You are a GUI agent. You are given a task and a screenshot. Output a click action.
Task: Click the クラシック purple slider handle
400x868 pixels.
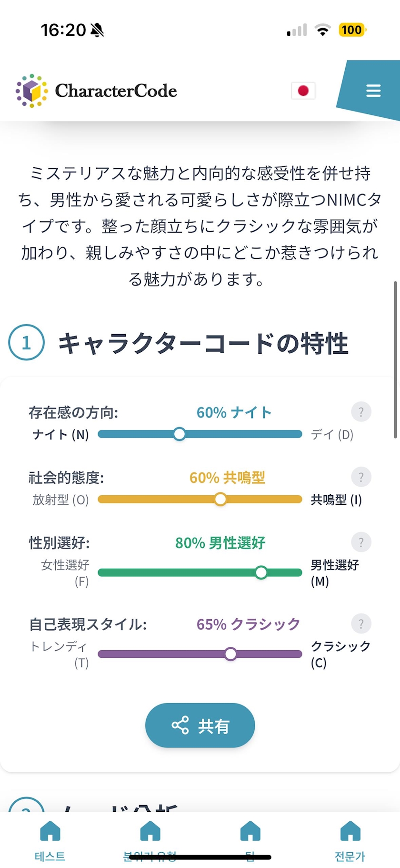point(230,654)
